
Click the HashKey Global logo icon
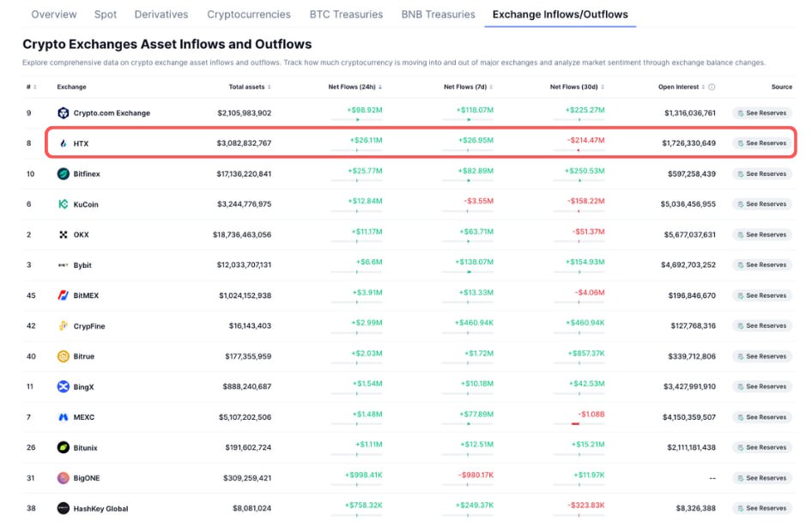click(64, 508)
